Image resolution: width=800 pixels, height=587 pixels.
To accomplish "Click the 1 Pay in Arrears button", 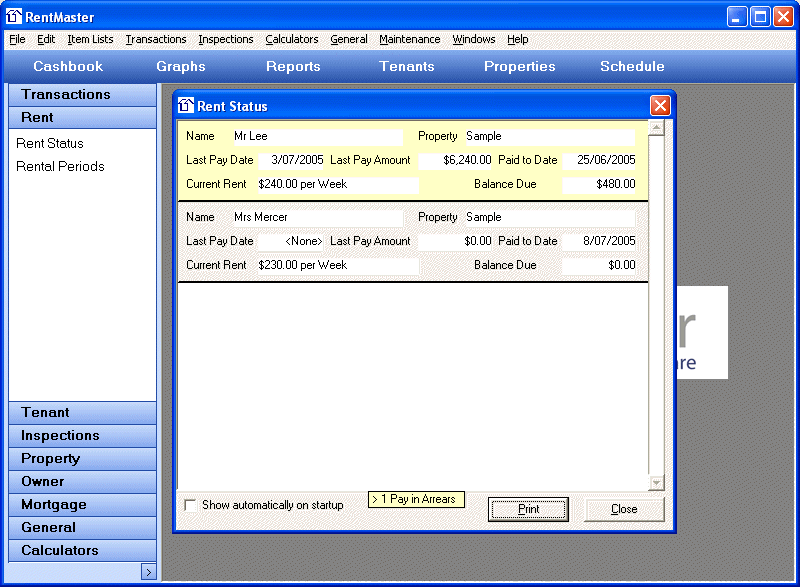I will click(416, 499).
